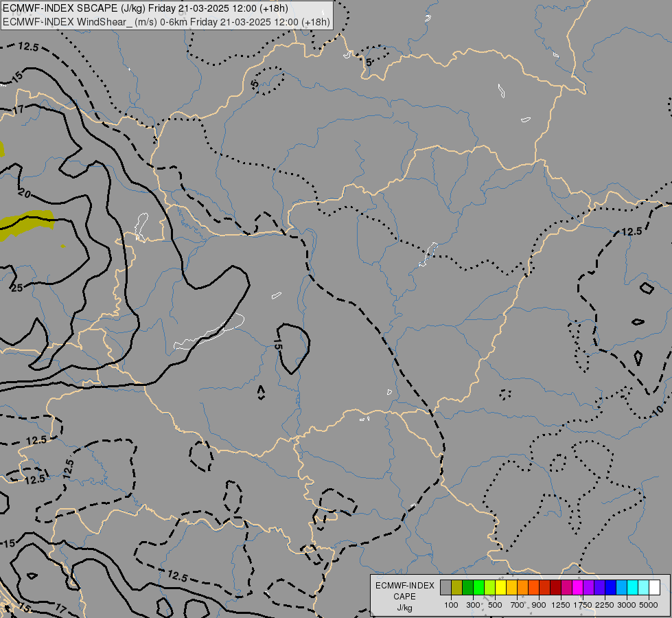672x618 pixels.
Task: Select the dark maroon red legend swatch
Action: [555, 588]
